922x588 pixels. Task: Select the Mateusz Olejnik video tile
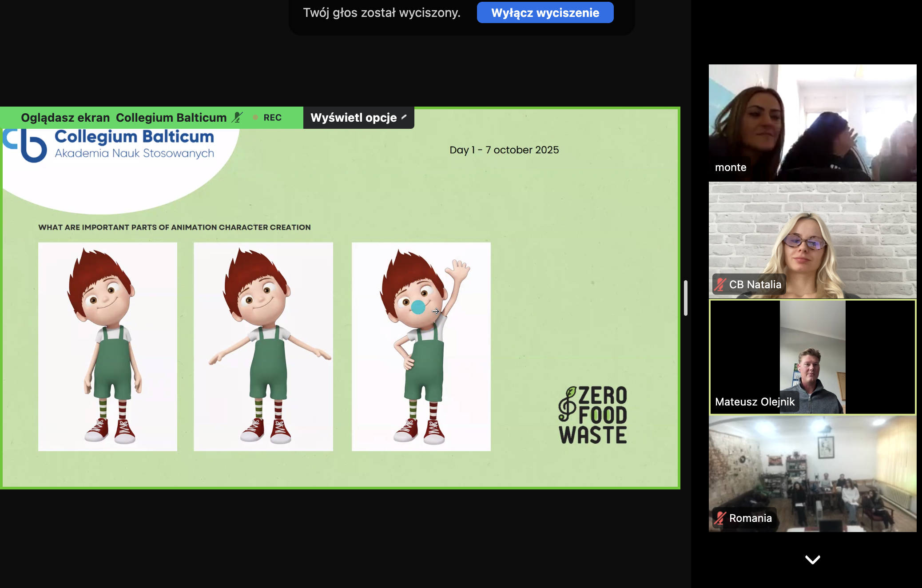tap(812, 357)
